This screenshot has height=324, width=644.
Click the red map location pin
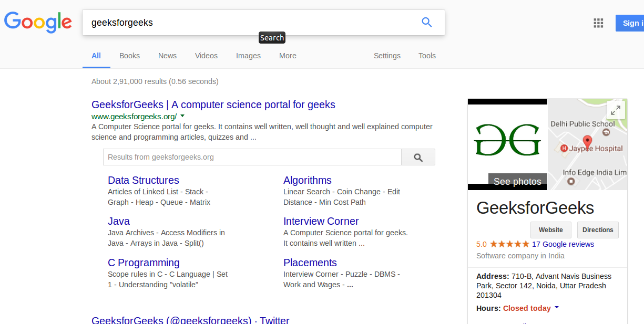[588, 141]
